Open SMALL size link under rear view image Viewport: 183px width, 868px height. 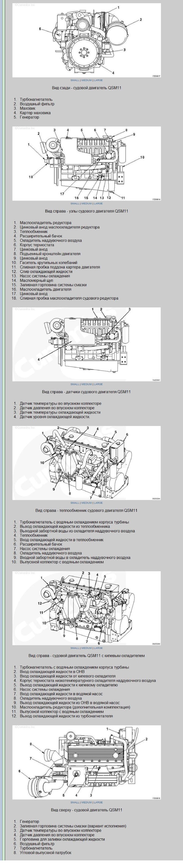point(75,80)
